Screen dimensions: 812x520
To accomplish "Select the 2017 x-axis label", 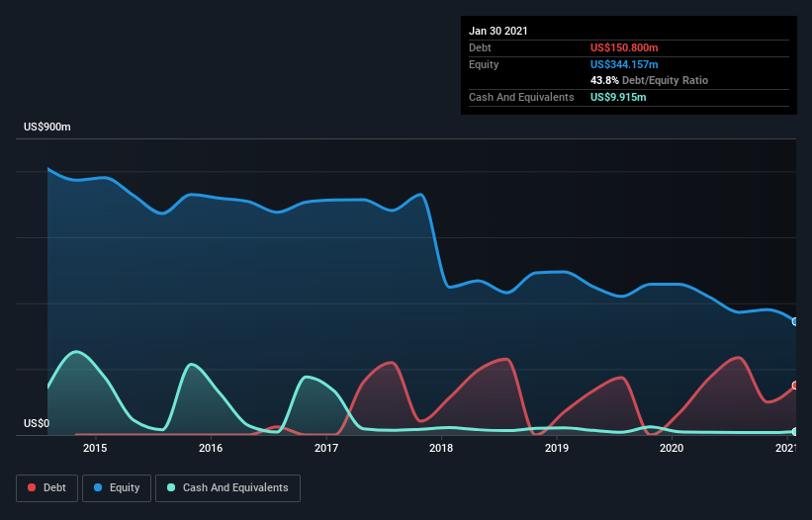I will 326,448.
